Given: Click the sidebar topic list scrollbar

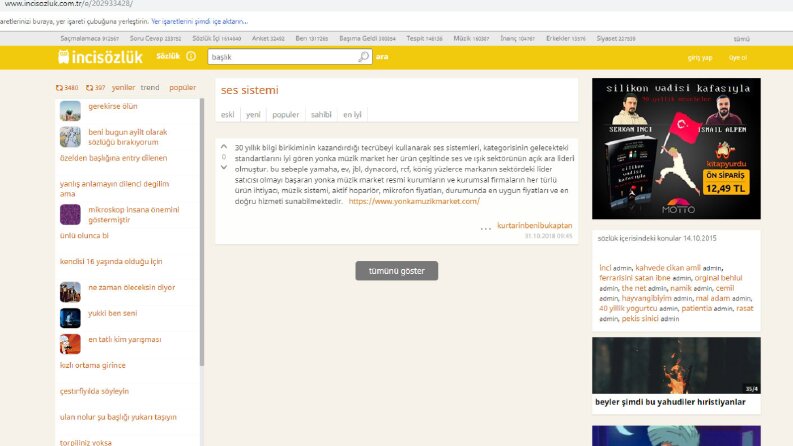Looking at the screenshot, I should (x=202, y=232).
